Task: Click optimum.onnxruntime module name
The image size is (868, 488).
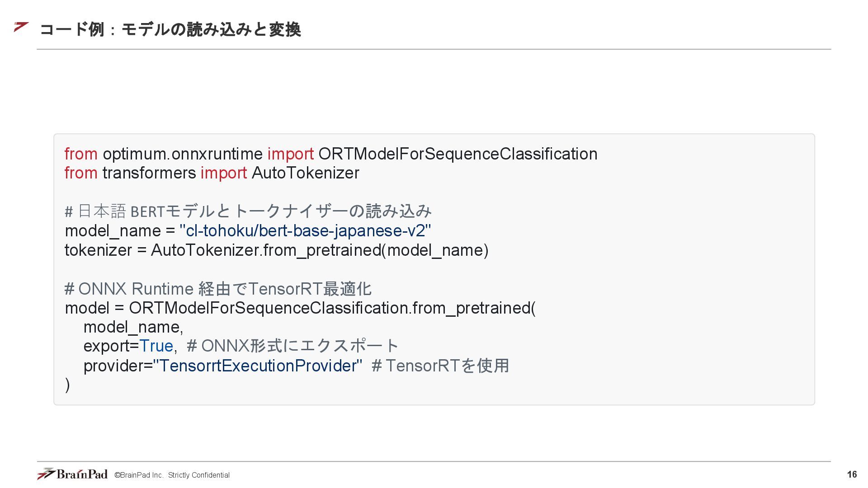Action: (x=183, y=154)
